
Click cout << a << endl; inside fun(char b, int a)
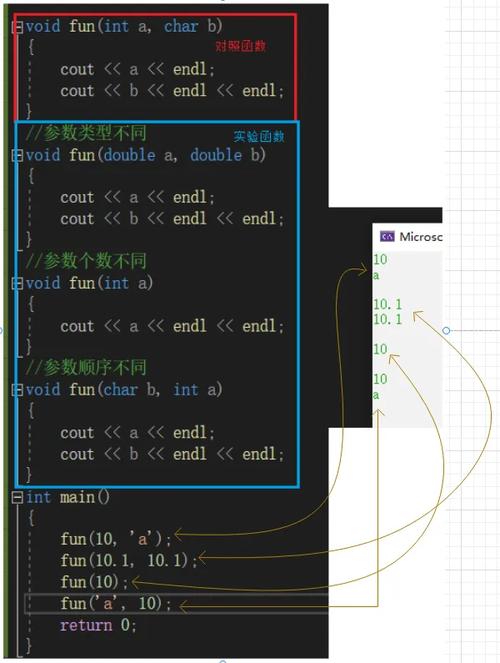[x=137, y=433]
